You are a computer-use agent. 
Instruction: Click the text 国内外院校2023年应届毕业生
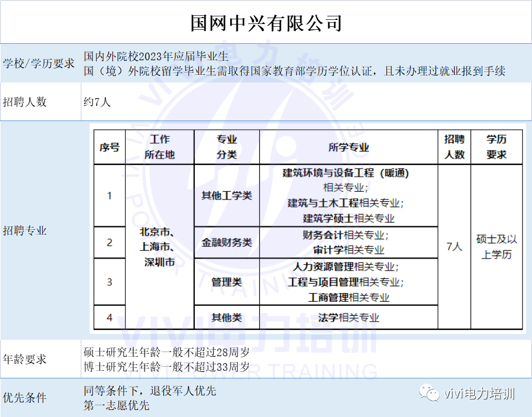tap(156, 56)
